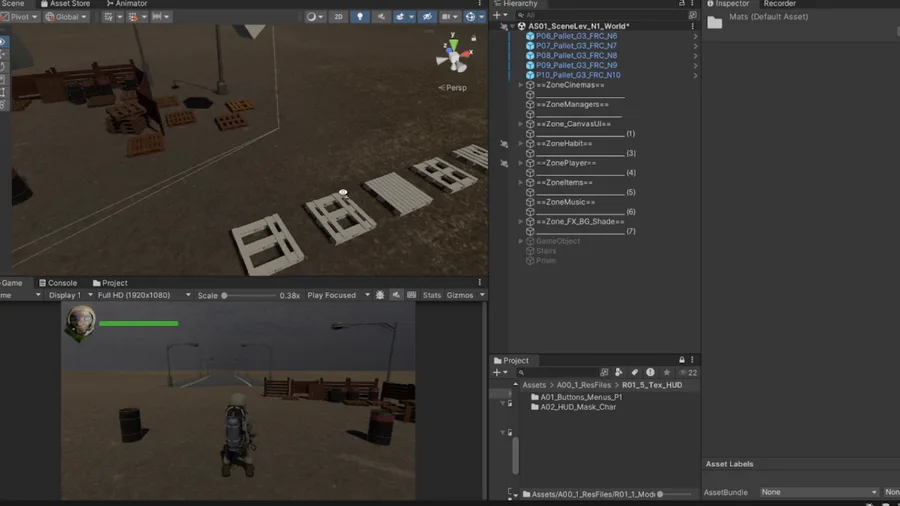
Task: Open Global handle rotation dropdown
Action: tap(66, 17)
